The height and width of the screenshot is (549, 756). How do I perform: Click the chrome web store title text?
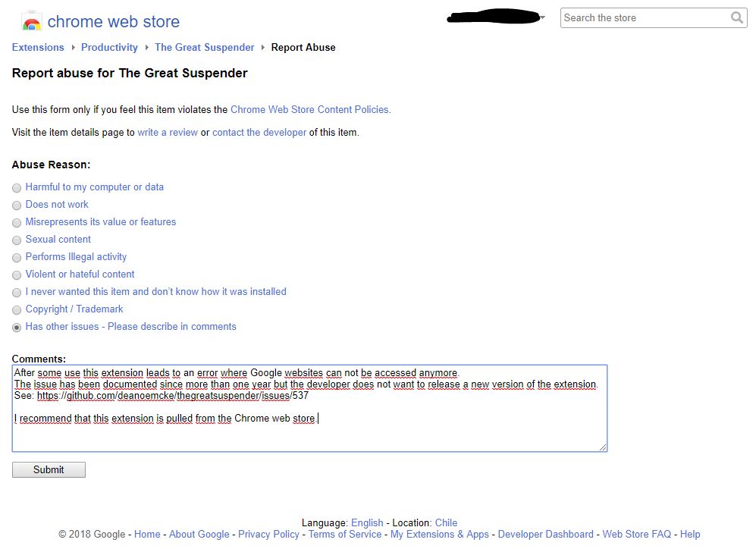point(113,22)
